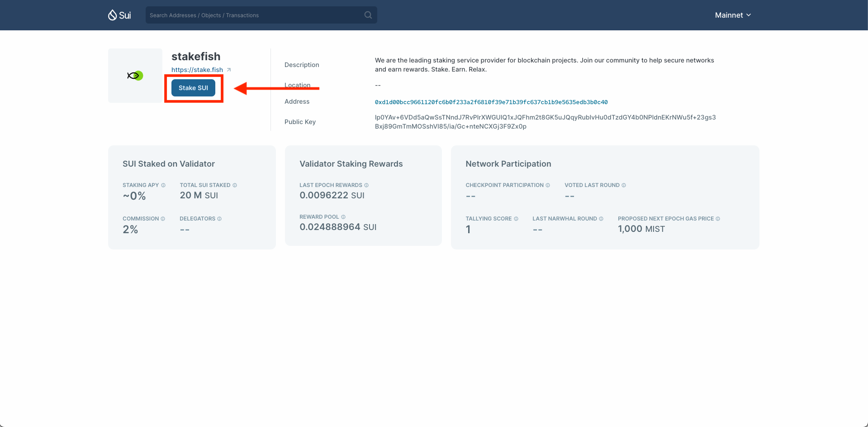Open the https://stake.fish link

click(197, 70)
